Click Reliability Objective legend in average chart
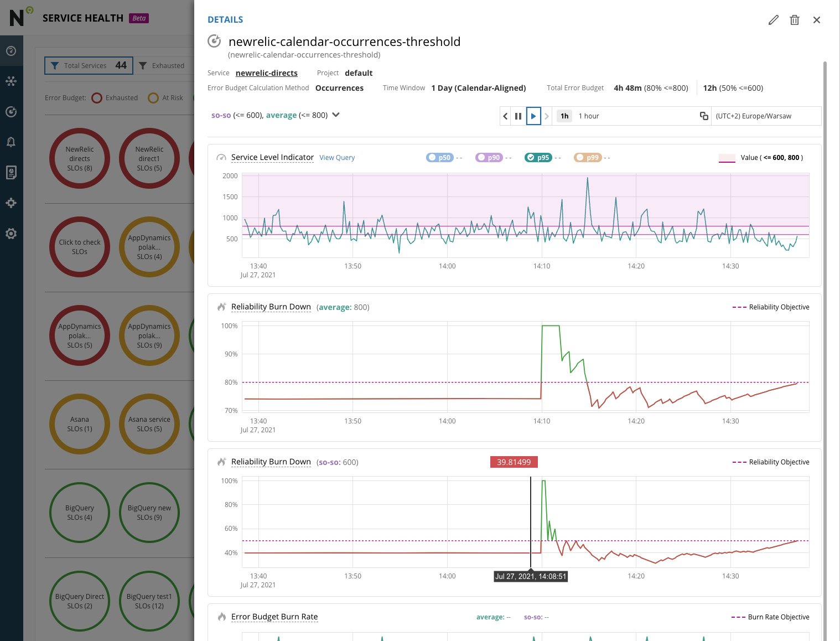The height and width of the screenshot is (641, 840). point(771,307)
